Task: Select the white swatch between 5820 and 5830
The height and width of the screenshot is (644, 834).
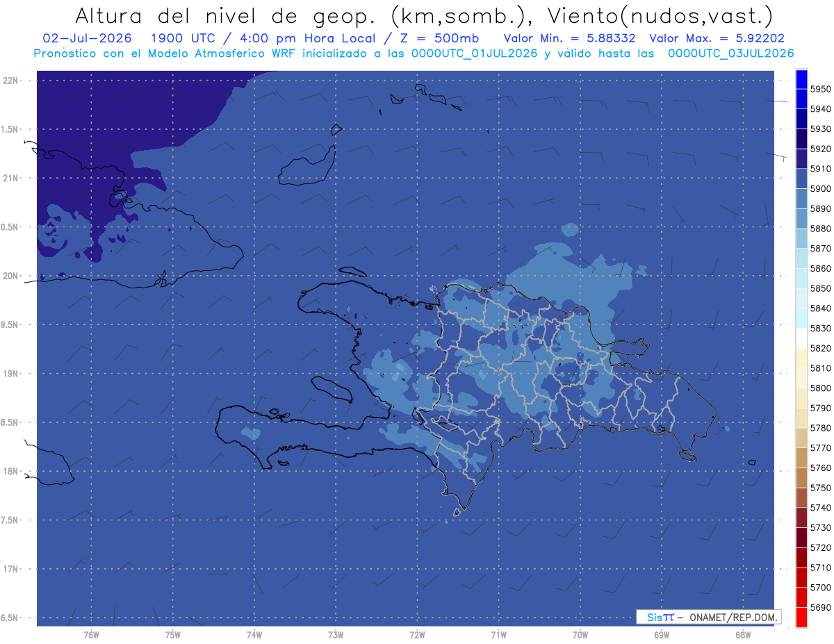Action: click(801, 338)
